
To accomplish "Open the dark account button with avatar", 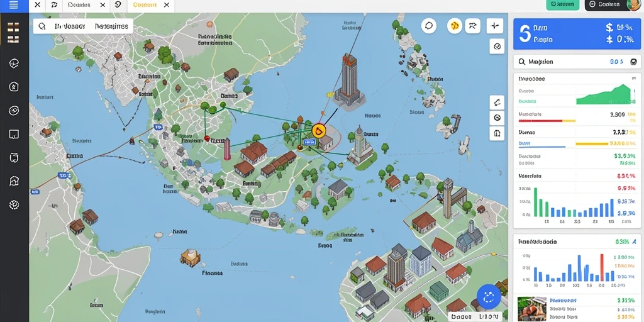I will point(613,5).
